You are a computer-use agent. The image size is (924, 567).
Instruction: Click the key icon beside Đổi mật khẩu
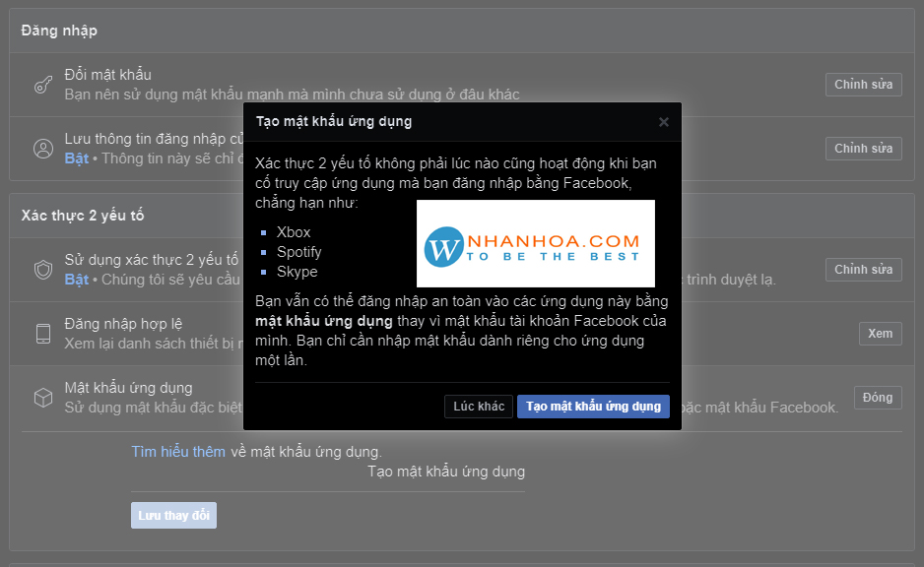(43, 85)
